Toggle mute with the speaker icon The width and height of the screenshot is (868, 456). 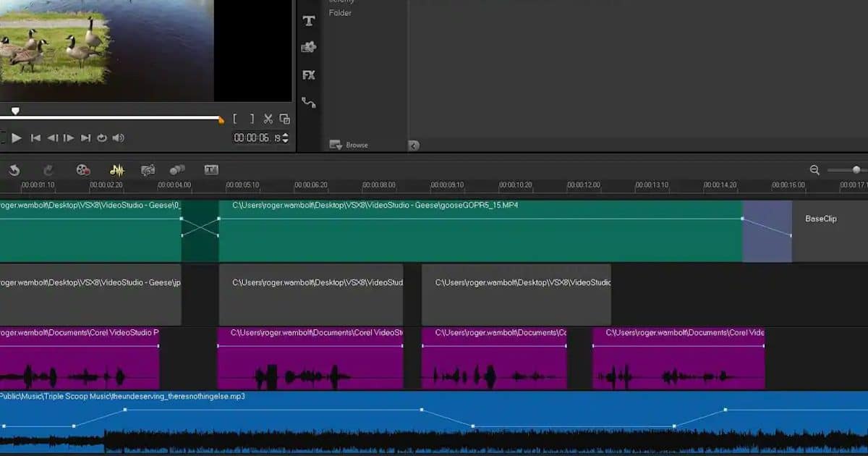(x=118, y=138)
